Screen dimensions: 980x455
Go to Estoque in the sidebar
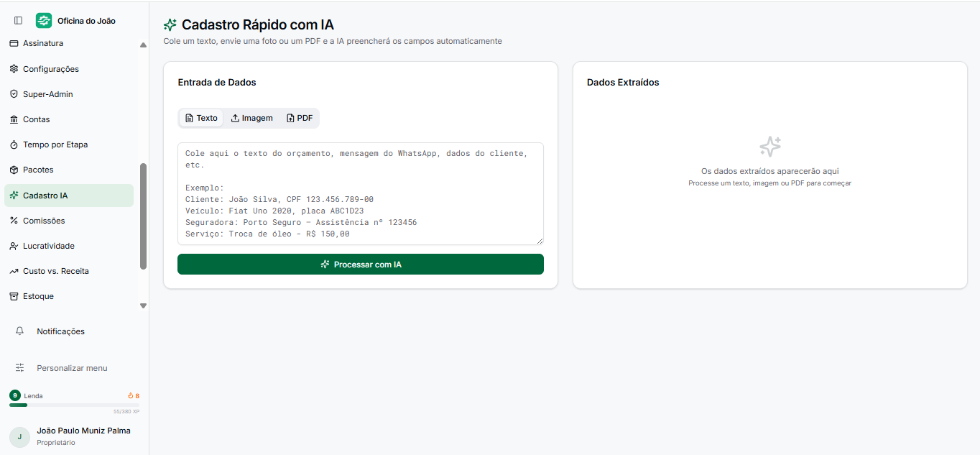coord(69,296)
